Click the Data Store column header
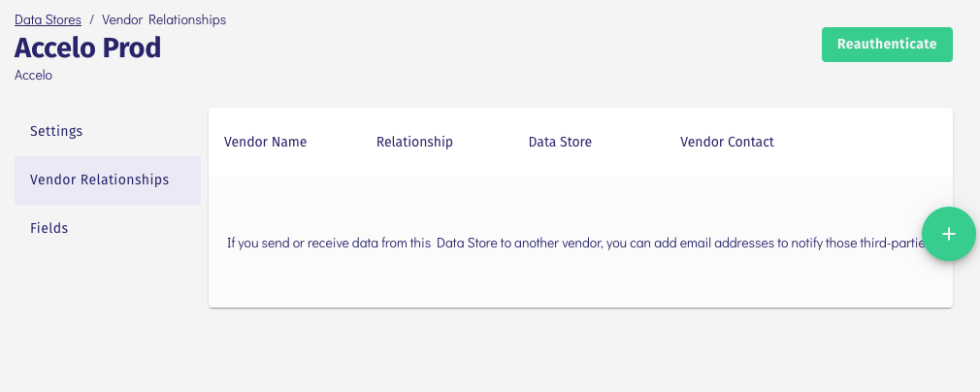 click(560, 142)
